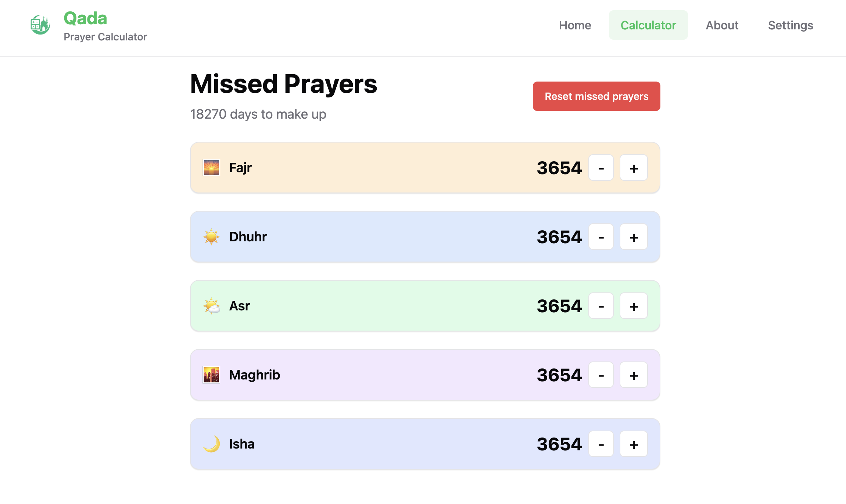The image size is (846, 504).
Task: Open Settings from the navigation bar
Action: point(790,25)
